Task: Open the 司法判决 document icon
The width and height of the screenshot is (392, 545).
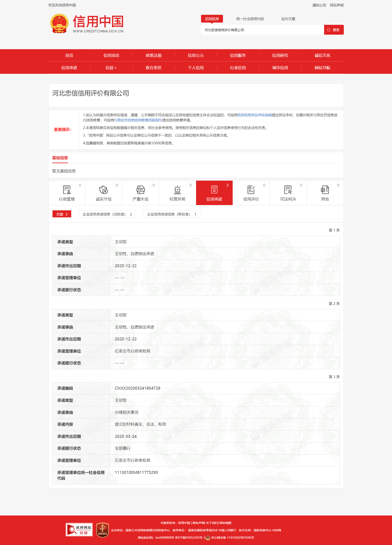Action: tap(288, 190)
